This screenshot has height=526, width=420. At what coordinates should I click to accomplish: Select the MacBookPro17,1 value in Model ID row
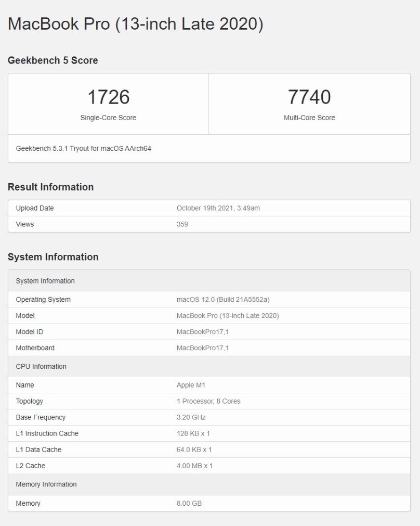tap(203, 332)
